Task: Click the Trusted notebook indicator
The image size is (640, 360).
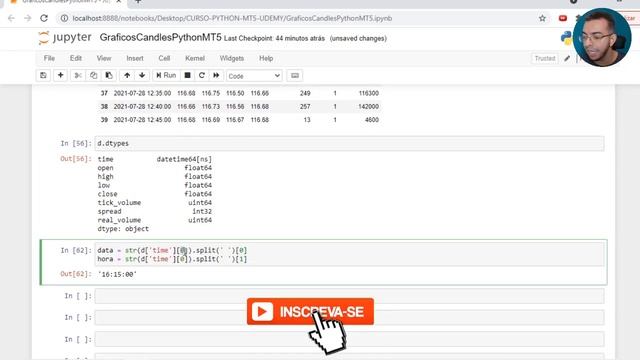Action: [x=545, y=58]
